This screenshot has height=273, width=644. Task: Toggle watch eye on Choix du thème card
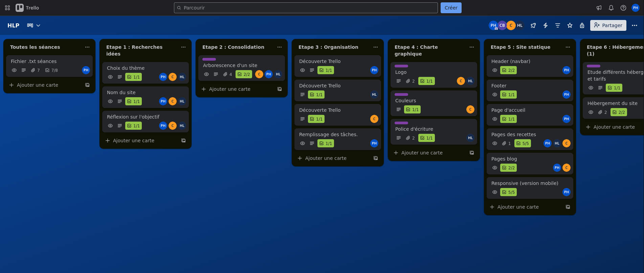coord(110,77)
